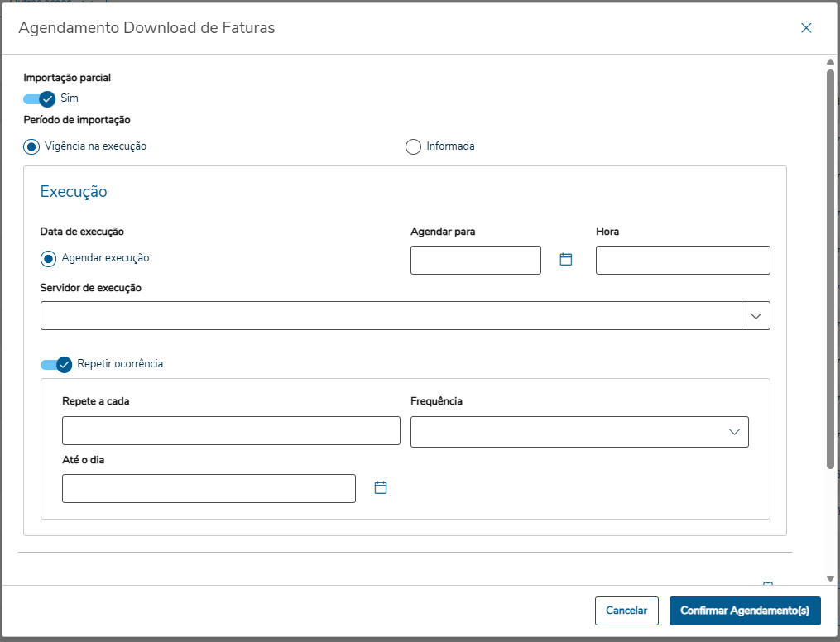Select the Informada radio option
840x642 pixels.
click(413, 146)
